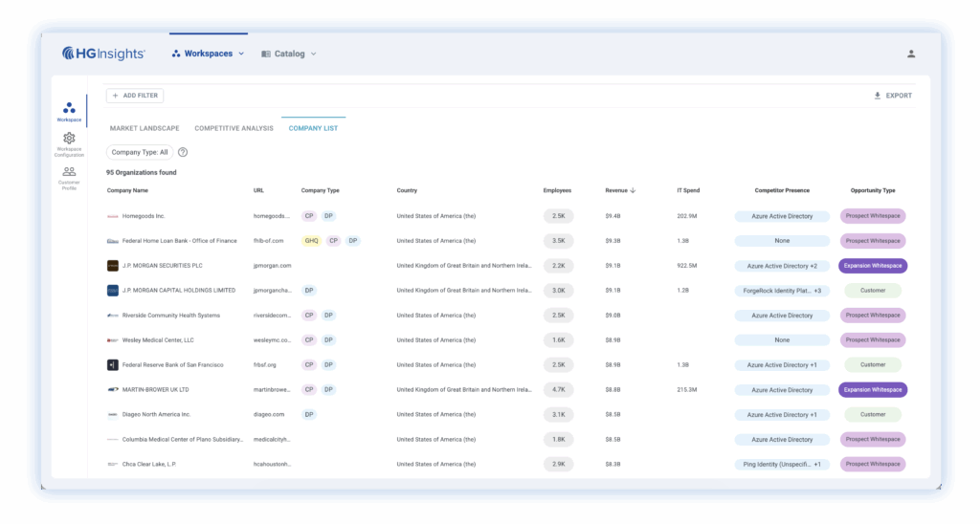Open Customer Profile sidebar icon
This screenshot has height=524, width=980.
click(x=69, y=173)
